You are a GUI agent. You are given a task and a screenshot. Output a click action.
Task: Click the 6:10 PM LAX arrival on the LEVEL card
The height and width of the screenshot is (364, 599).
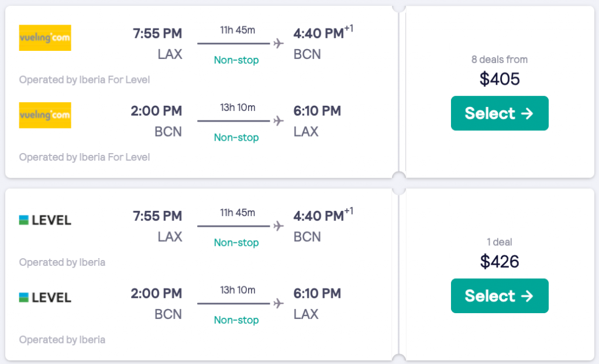[317, 293]
